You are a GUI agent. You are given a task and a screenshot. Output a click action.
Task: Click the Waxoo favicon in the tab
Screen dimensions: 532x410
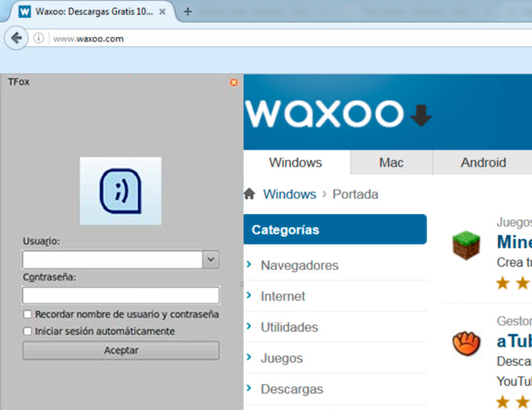pyautogui.click(x=25, y=12)
